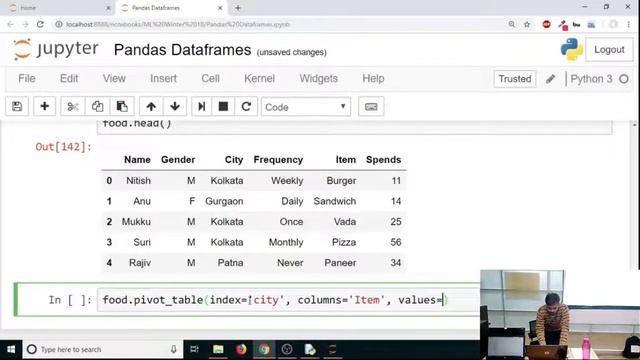Open Firefox from the taskbar
Screen dimensions: 640x360
(x=241, y=349)
